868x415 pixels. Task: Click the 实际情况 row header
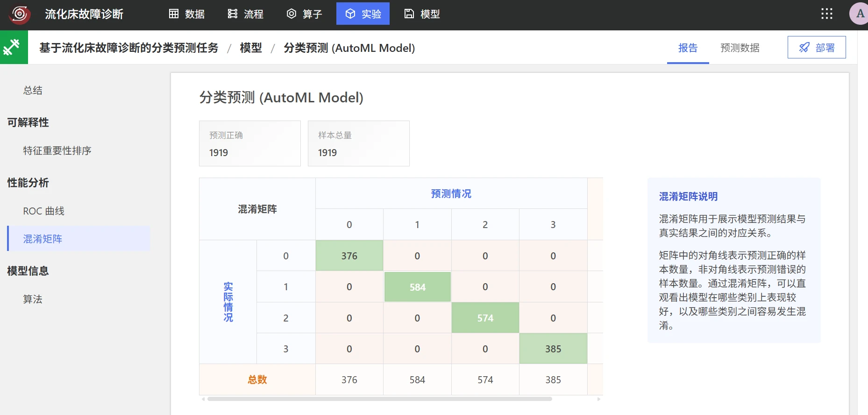[228, 302]
